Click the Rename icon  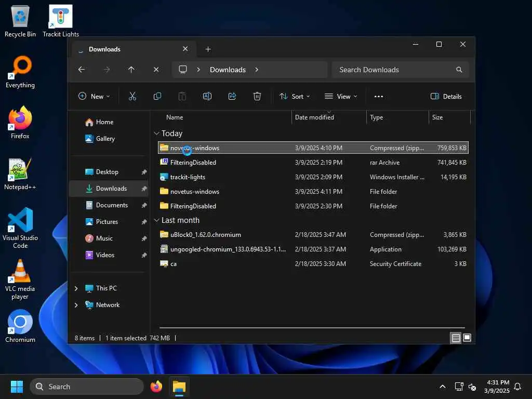(207, 96)
